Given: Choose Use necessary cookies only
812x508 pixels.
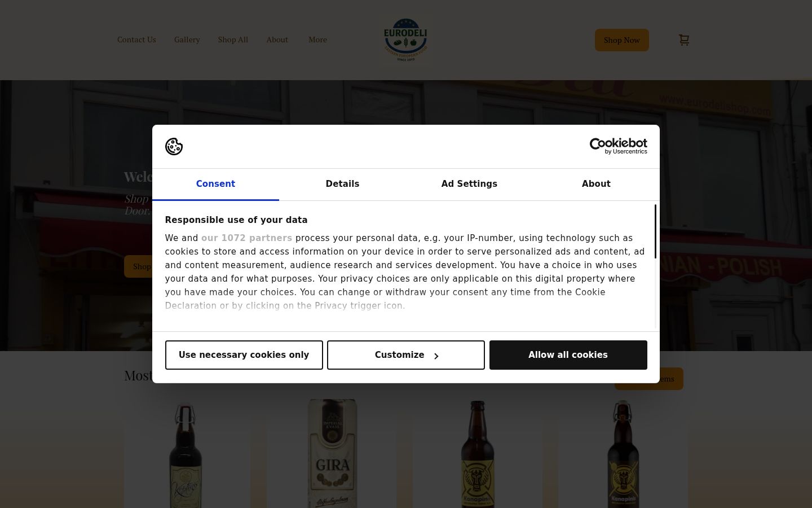Looking at the screenshot, I should (x=244, y=355).
